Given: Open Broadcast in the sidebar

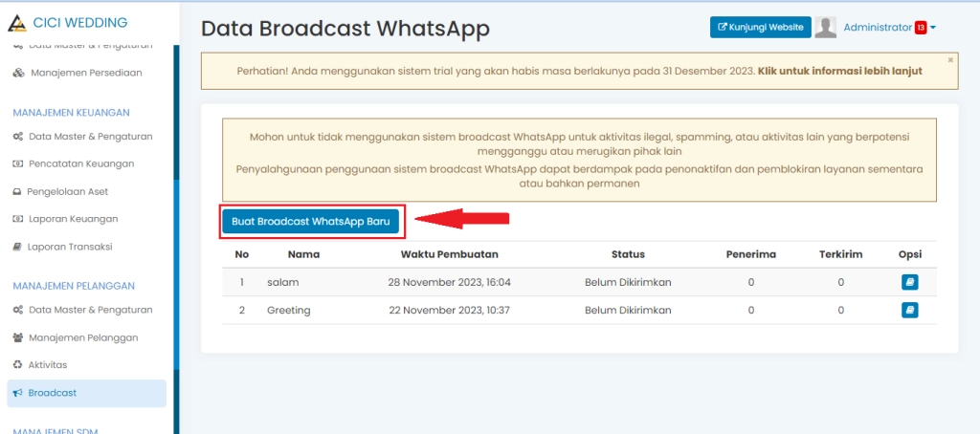Looking at the screenshot, I should (52, 393).
